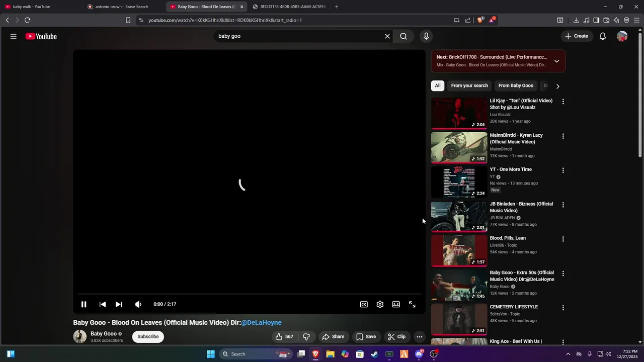Open options for JB Binladen Bizness video
644x362 pixels.
pos(563,205)
